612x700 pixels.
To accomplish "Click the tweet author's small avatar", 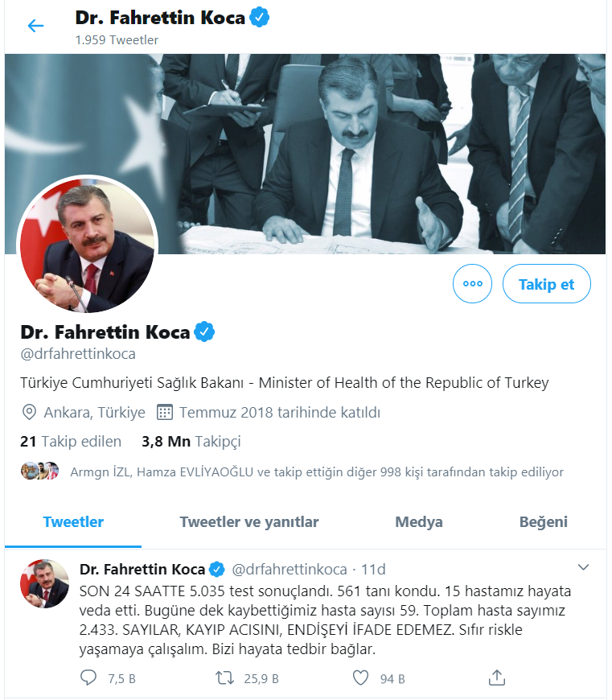I will 44,583.
